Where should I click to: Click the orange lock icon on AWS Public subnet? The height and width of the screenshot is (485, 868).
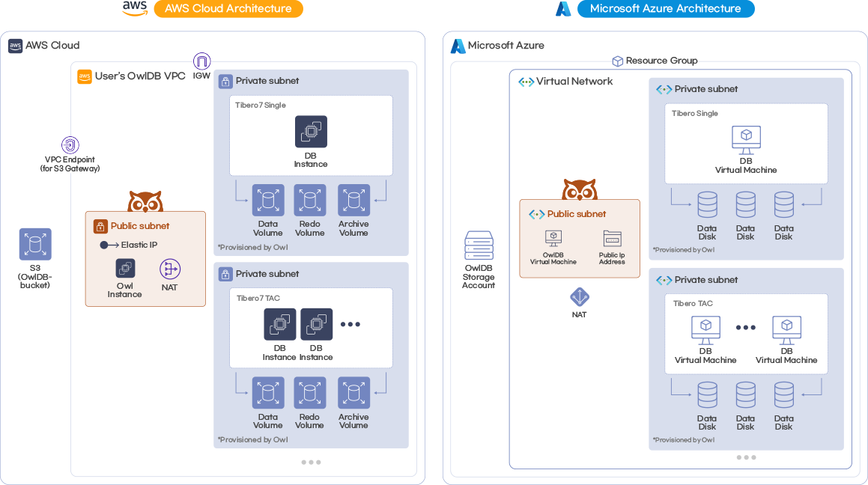coord(100,226)
